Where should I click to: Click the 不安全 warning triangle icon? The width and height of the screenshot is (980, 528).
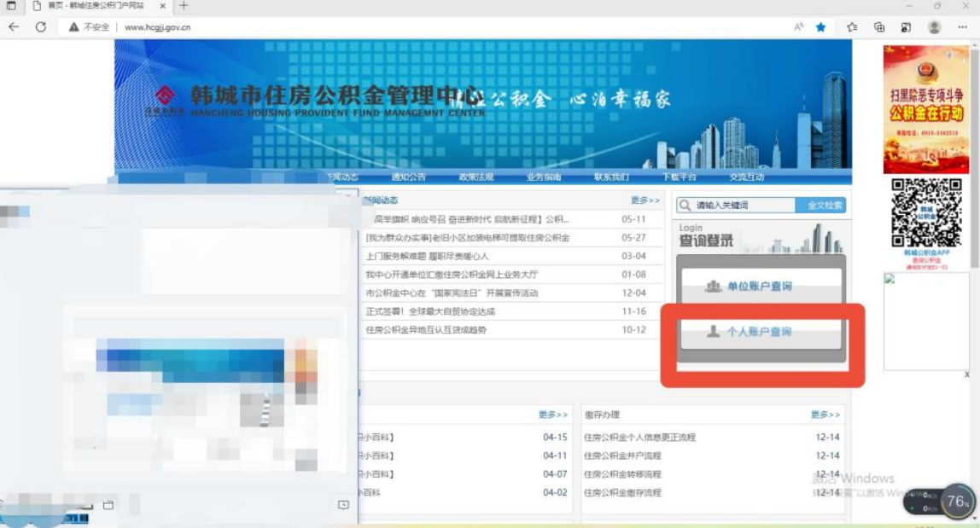point(73,26)
